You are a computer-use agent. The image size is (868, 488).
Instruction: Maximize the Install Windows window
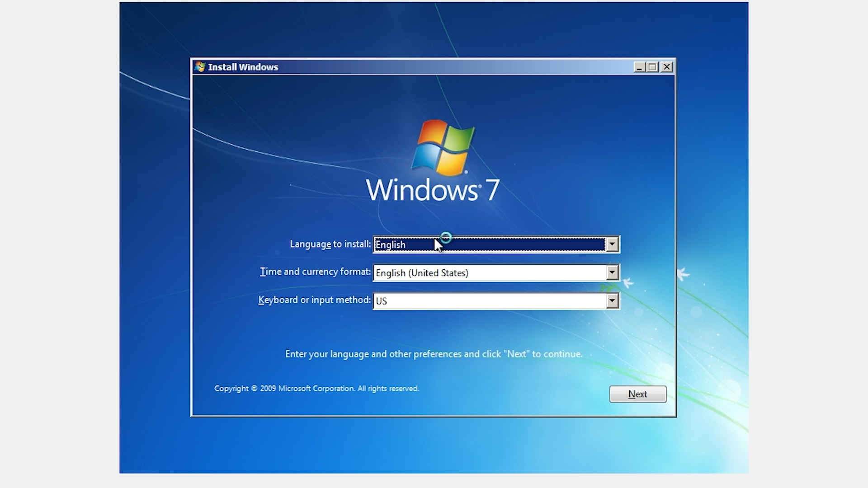(653, 67)
